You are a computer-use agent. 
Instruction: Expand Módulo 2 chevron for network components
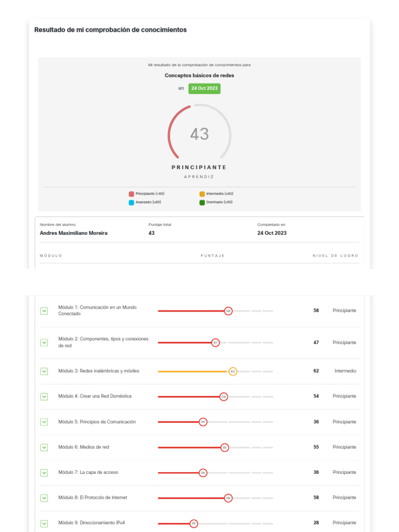click(x=44, y=342)
